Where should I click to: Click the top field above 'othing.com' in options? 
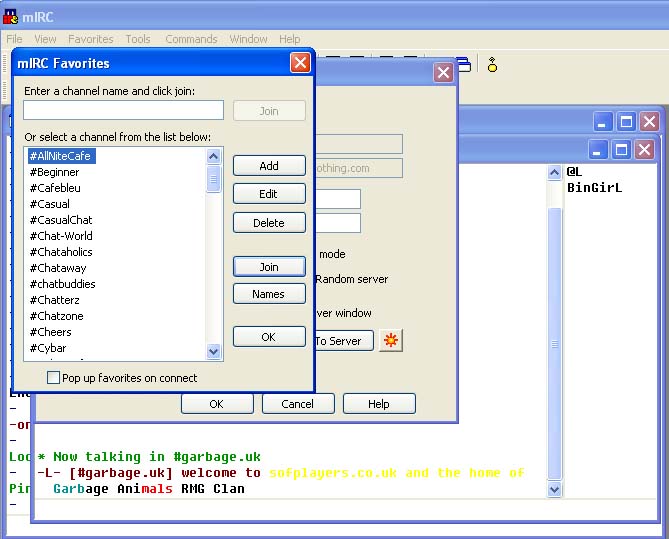tap(359, 144)
